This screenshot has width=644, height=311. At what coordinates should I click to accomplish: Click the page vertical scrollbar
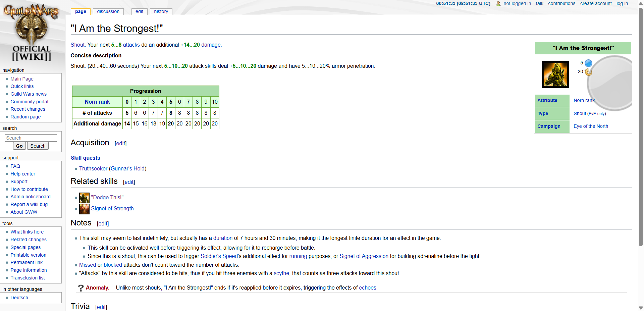[641, 127]
